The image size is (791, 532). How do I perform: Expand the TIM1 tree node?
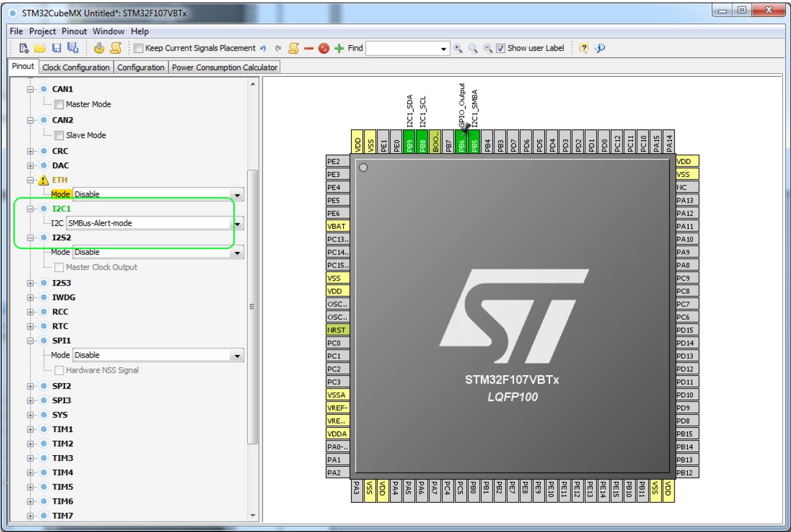[x=31, y=430]
